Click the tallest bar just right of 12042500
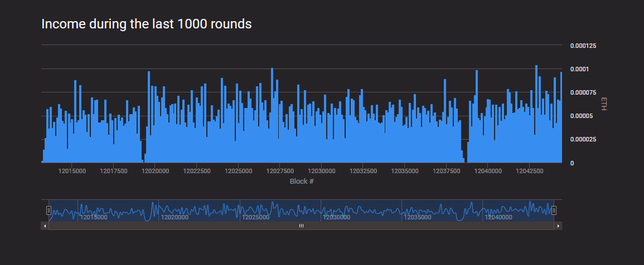The width and height of the screenshot is (644, 265). point(536,114)
